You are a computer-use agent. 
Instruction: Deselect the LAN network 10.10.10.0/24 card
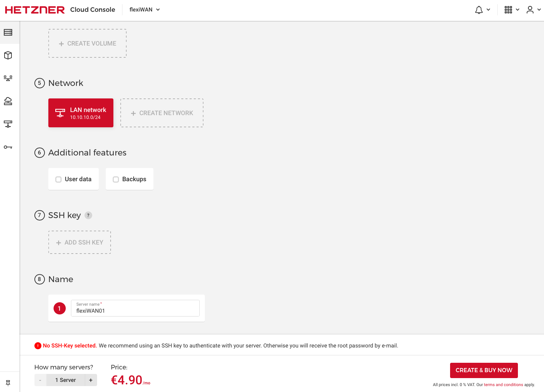(81, 113)
